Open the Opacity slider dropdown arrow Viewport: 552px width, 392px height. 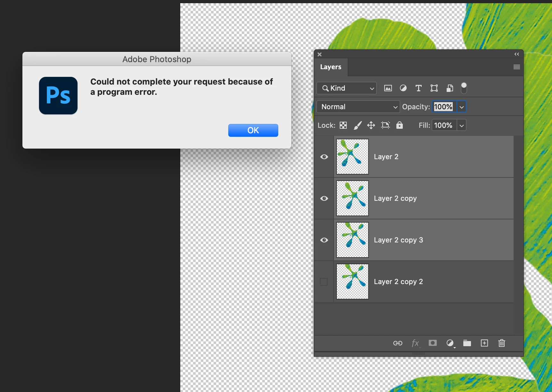pyautogui.click(x=461, y=107)
